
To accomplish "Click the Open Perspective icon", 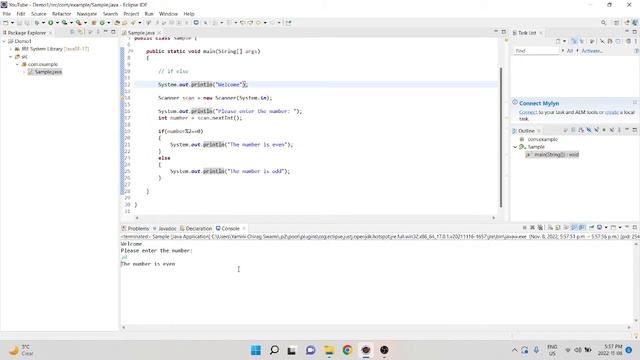I will 616,23.
